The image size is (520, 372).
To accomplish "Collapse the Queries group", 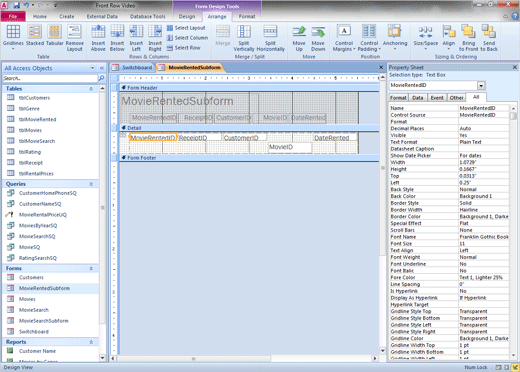I will (91, 184).
